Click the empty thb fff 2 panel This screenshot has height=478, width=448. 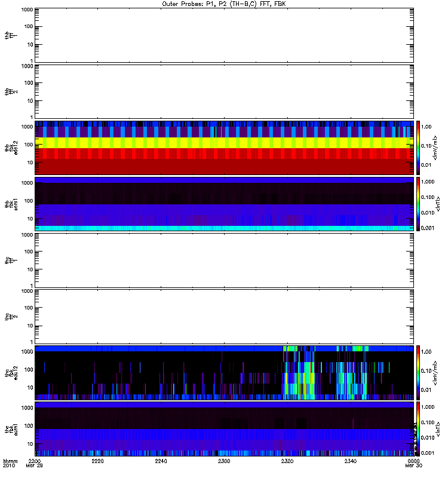tap(224, 92)
